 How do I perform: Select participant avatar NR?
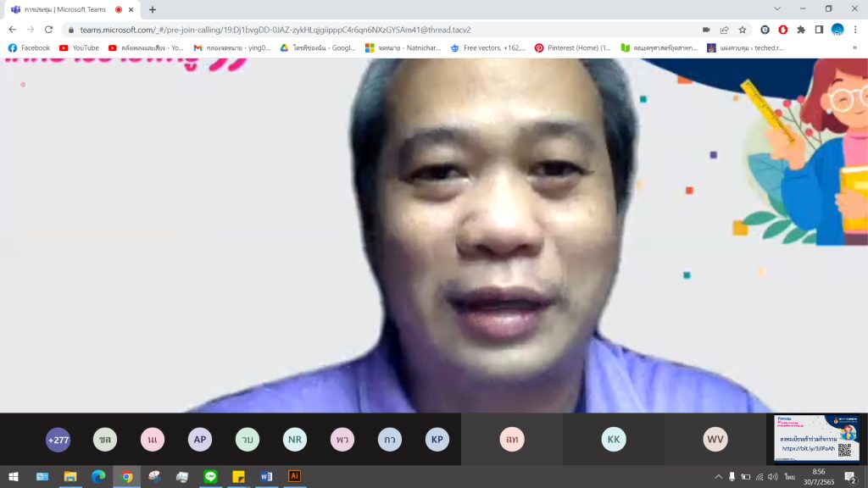coord(295,440)
